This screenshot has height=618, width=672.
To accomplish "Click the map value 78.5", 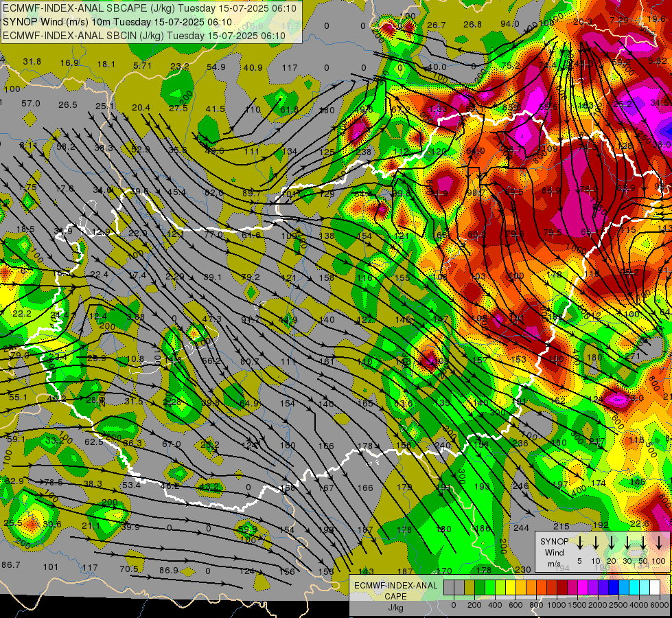I will tap(53, 483).
